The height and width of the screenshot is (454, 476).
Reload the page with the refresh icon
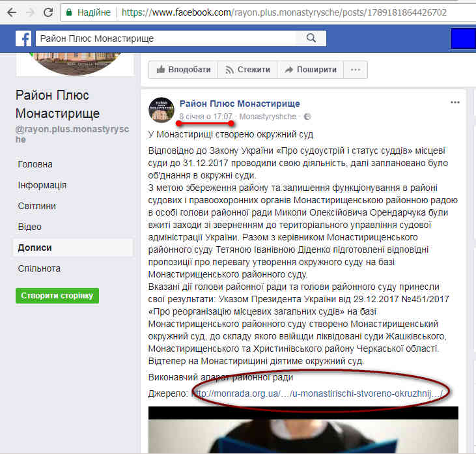[48, 12]
